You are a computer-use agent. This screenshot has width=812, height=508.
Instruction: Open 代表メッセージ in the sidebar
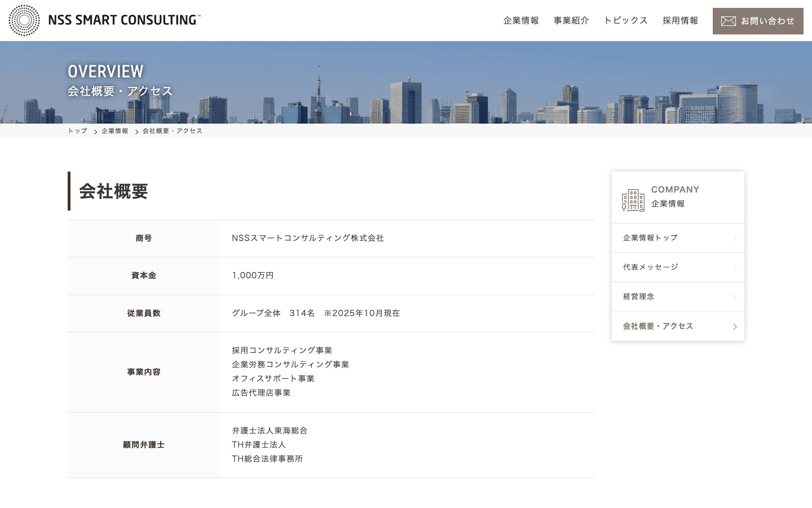678,267
